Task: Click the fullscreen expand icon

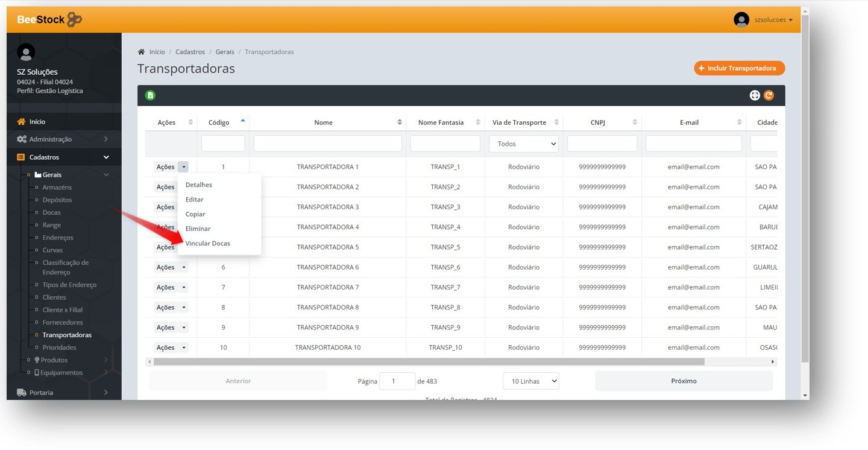Action: 755,95
